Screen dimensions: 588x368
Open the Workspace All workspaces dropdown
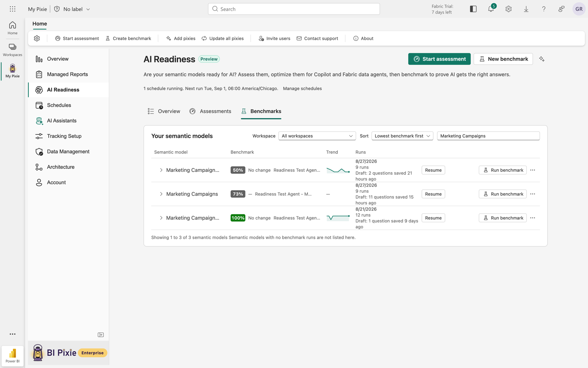pyautogui.click(x=317, y=136)
